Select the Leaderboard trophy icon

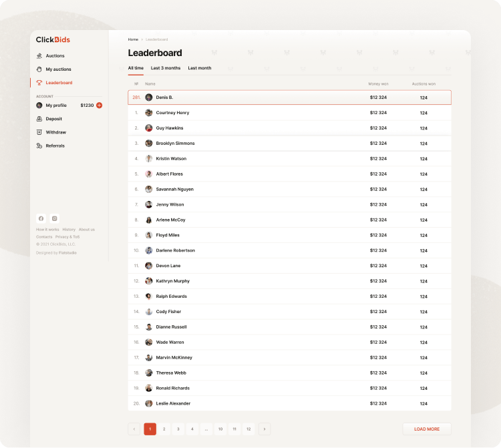coord(39,83)
